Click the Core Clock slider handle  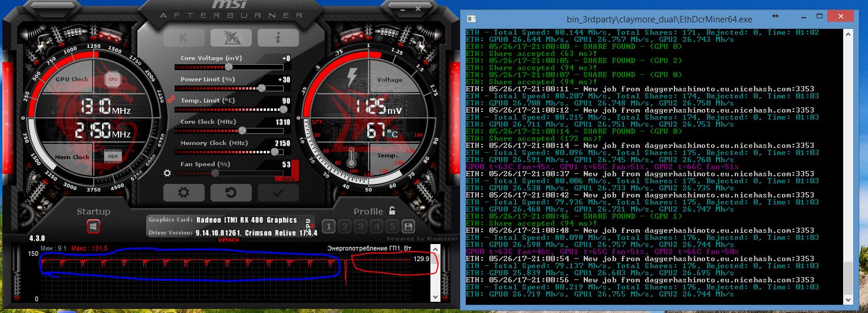pyautogui.click(x=241, y=130)
